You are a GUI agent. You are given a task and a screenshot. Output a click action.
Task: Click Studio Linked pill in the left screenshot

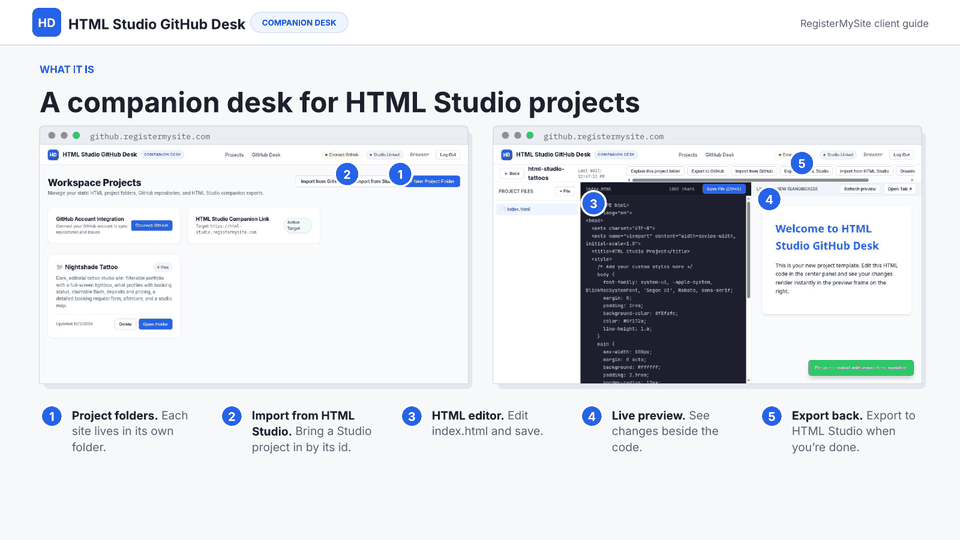384,155
